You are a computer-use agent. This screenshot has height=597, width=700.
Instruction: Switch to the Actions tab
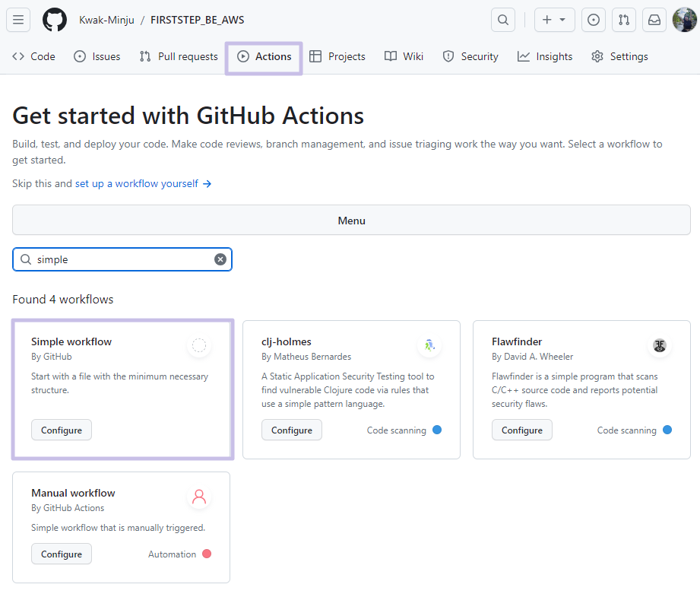264,56
